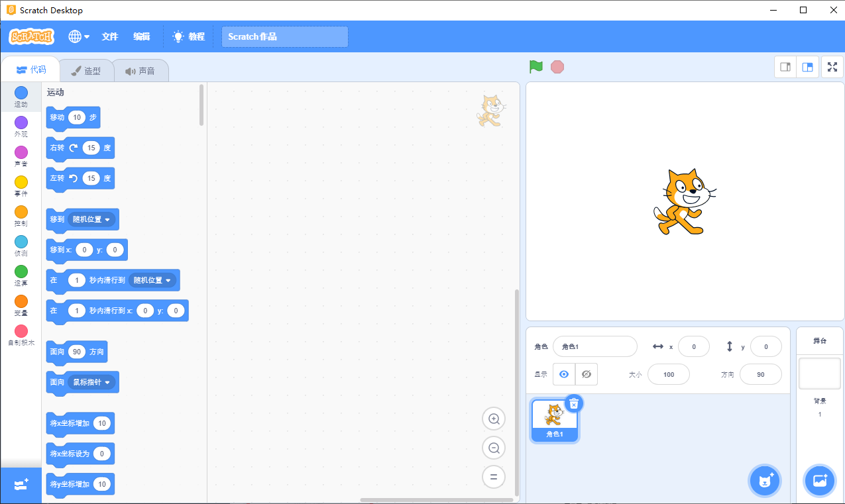Image resolution: width=845 pixels, height=504 pixels.
Task: Click the horizontal arrows icon beside x
Action: click(x=658, y=346)
